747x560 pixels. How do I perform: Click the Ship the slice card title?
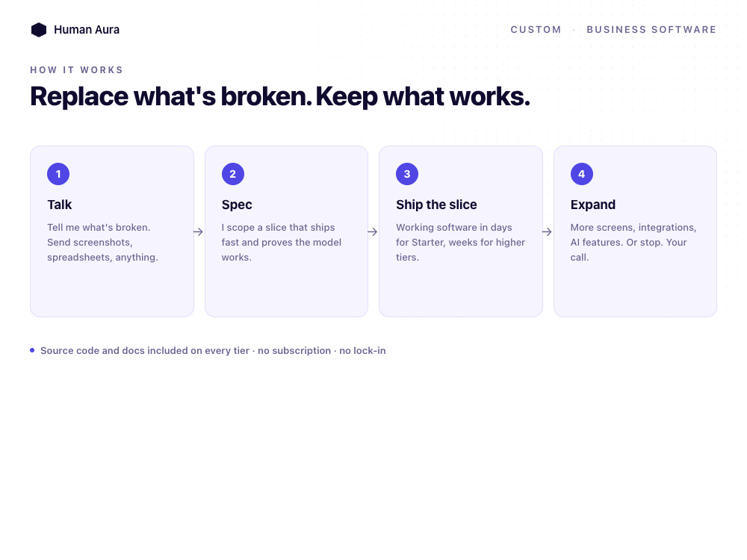point(436,205)
